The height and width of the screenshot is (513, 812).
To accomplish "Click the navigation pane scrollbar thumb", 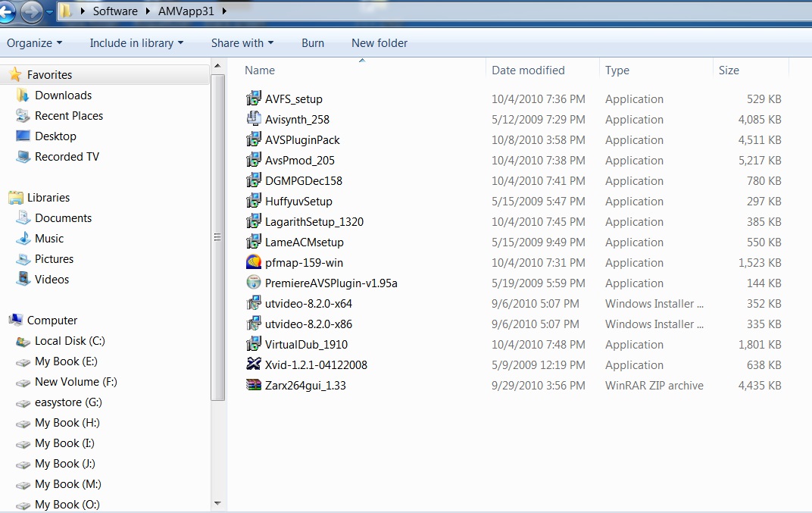I will 217,237.
